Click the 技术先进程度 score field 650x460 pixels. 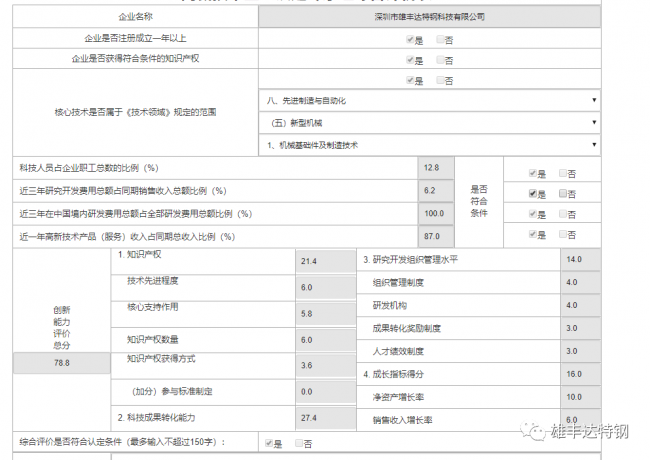[x=326, y=288]
